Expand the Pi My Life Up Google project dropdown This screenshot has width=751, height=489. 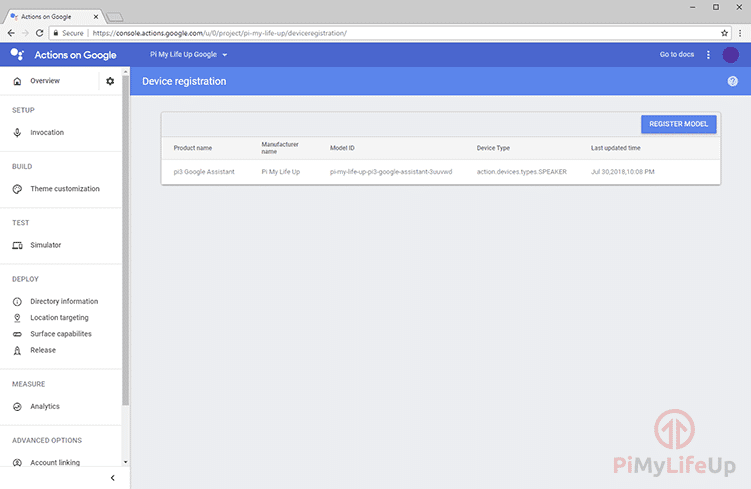pos(188,55)
